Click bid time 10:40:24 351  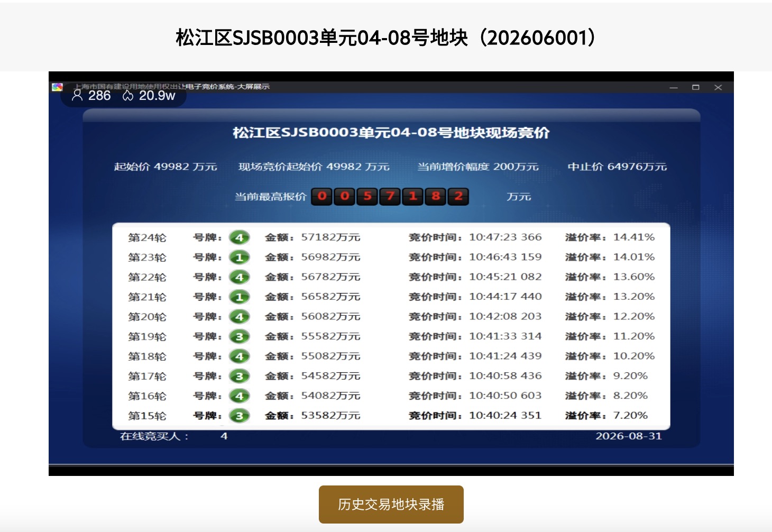[x=506, y=416]
